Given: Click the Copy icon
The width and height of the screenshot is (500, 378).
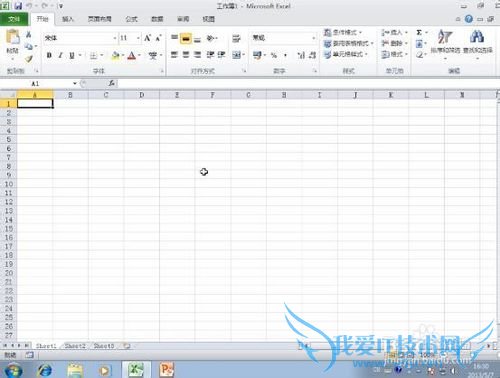Looking at the screenshot, I should tap(29, 47).
